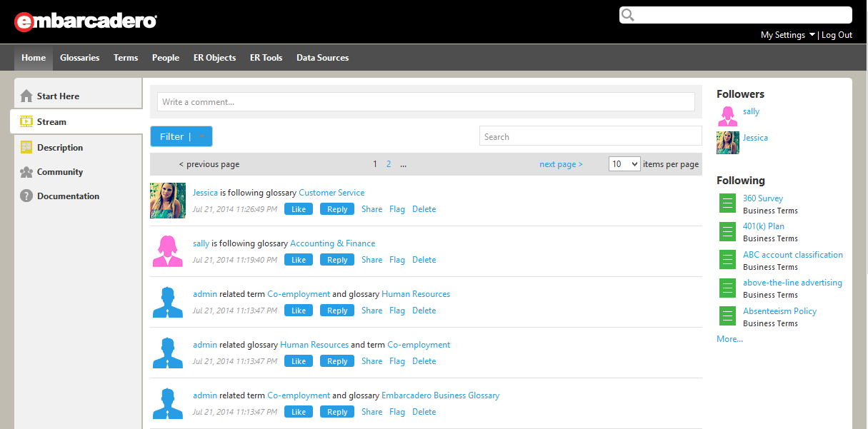Click green icon beside Absenteeism Policy
Image resolution: width=868 pixels, height=429 pixels.
coord(727,316)
